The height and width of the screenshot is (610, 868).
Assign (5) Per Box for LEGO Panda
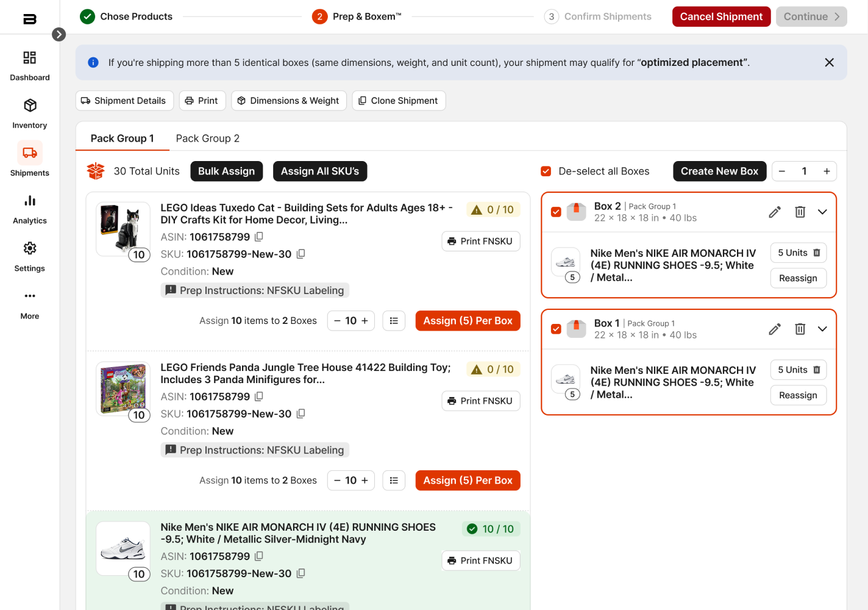(468, 481)
